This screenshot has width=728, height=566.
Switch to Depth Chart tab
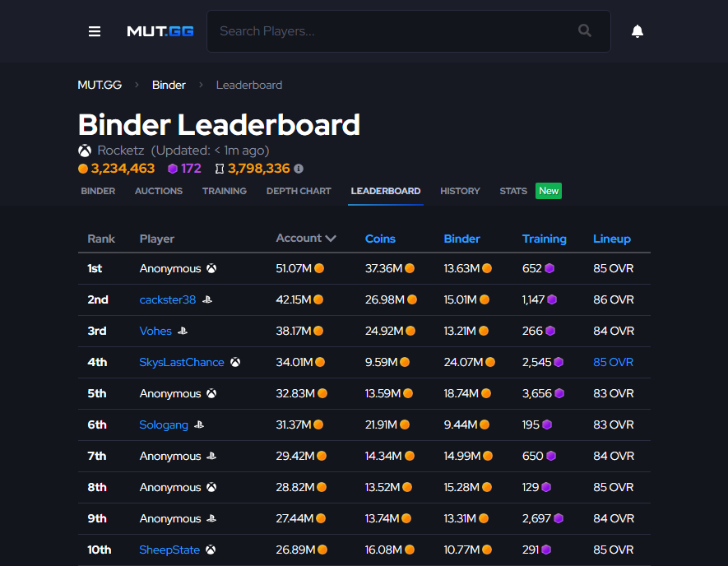coord(299,191)
